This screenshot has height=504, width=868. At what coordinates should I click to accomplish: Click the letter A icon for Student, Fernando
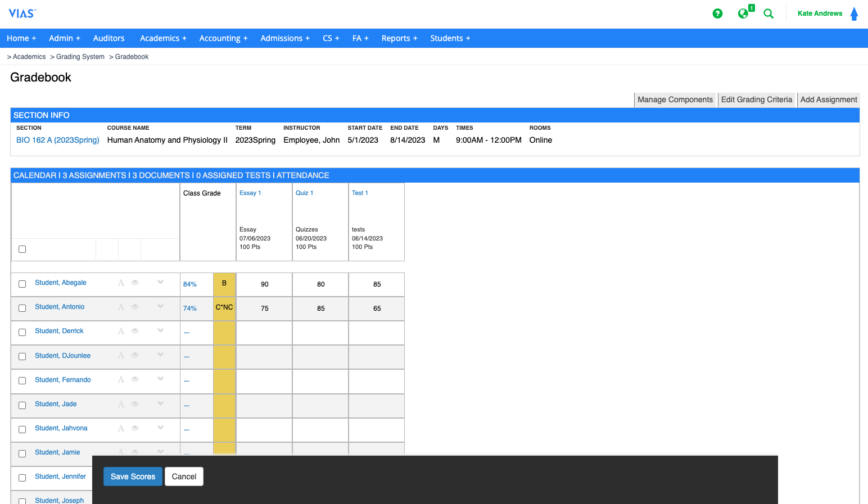(121, 380)
